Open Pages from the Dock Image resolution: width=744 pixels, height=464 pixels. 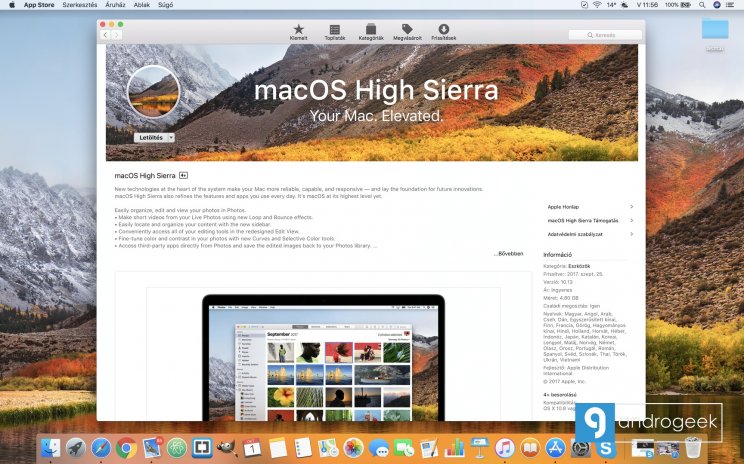429,447
